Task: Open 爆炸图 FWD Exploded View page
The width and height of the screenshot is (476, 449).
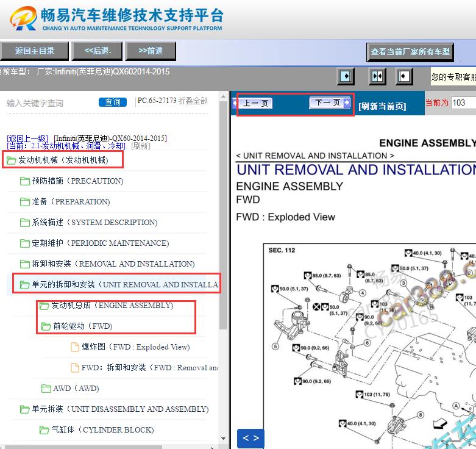Action: point(135,347)
